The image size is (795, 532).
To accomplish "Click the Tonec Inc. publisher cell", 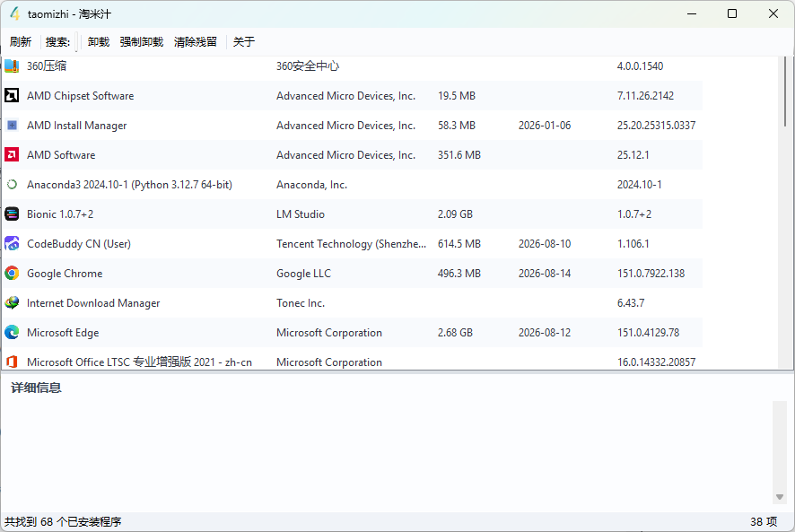I will [301, 303].
